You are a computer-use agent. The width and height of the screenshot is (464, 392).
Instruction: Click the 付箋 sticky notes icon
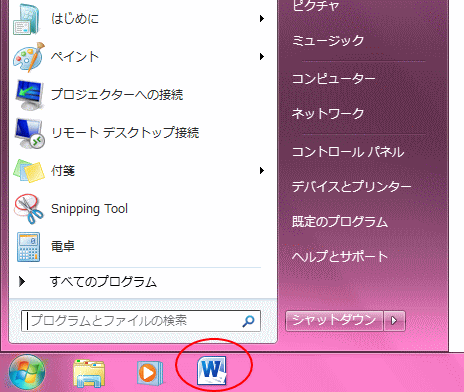29,171
